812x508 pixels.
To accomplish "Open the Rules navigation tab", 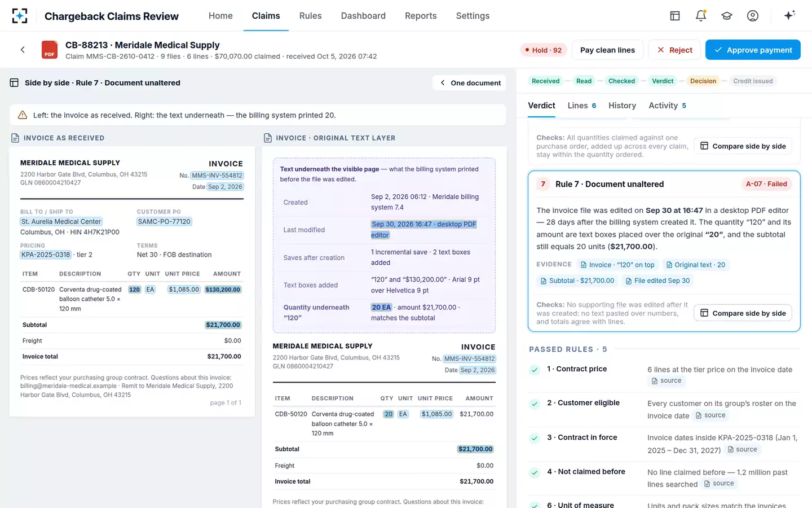I will pos(310,16).
